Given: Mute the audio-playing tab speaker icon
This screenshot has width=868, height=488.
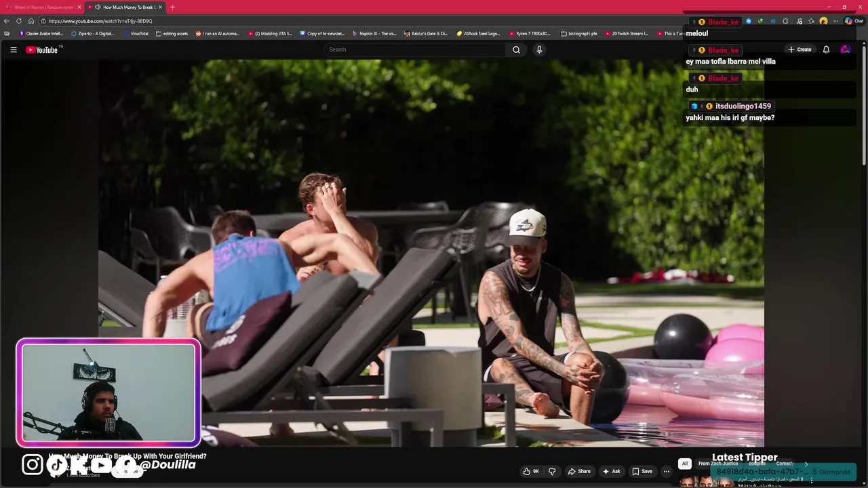Looking at the screenshot, I should coord(98,7).
